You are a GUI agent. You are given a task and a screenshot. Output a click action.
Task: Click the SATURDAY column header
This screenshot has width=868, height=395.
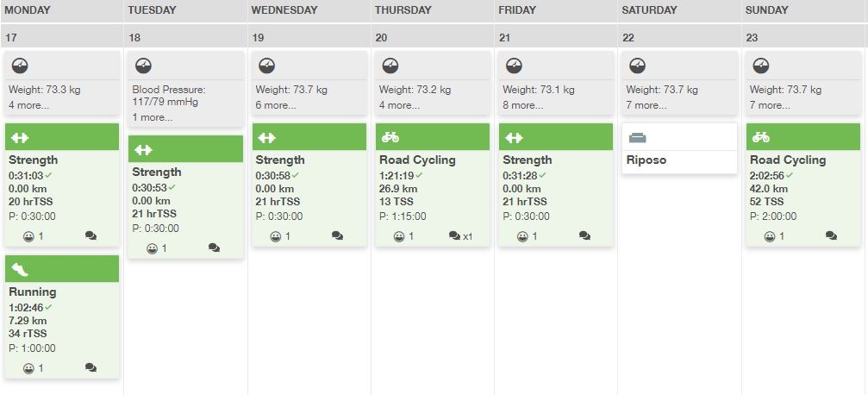click(648, 10)
